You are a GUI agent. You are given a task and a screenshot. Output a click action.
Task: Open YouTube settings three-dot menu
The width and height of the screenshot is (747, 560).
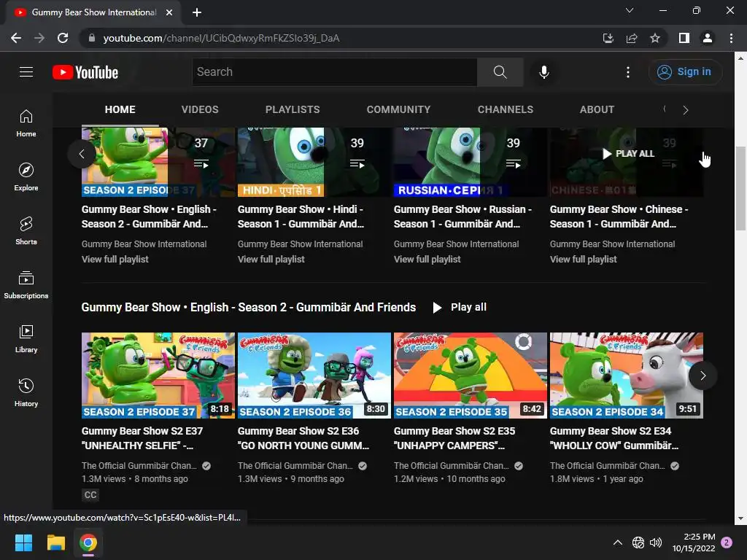pyautogui.click(x=628, y=72)
